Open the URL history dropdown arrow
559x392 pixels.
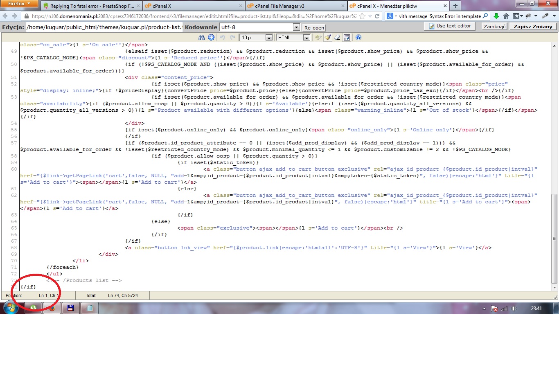370,16
